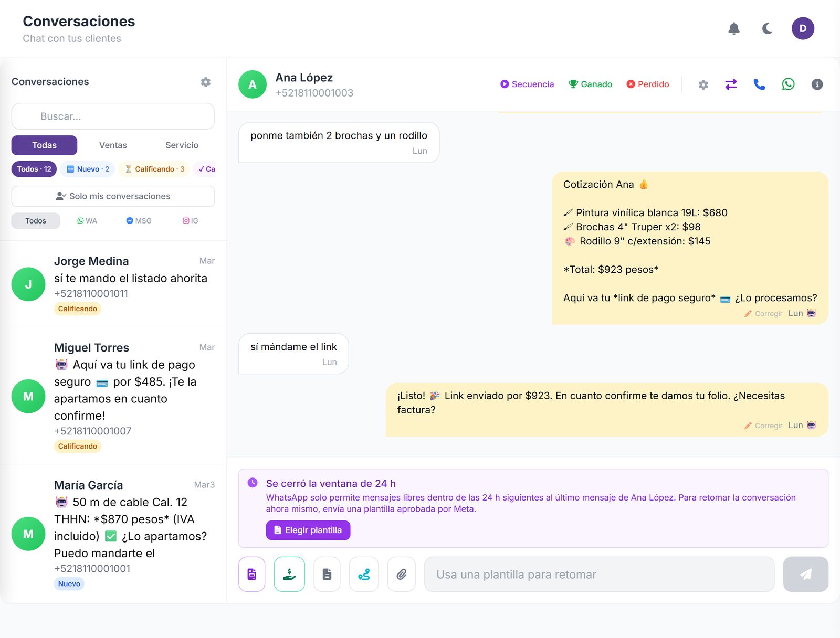Call Ana López with phone icon
The height and width of the screenshot is (638, 840).
759,84
